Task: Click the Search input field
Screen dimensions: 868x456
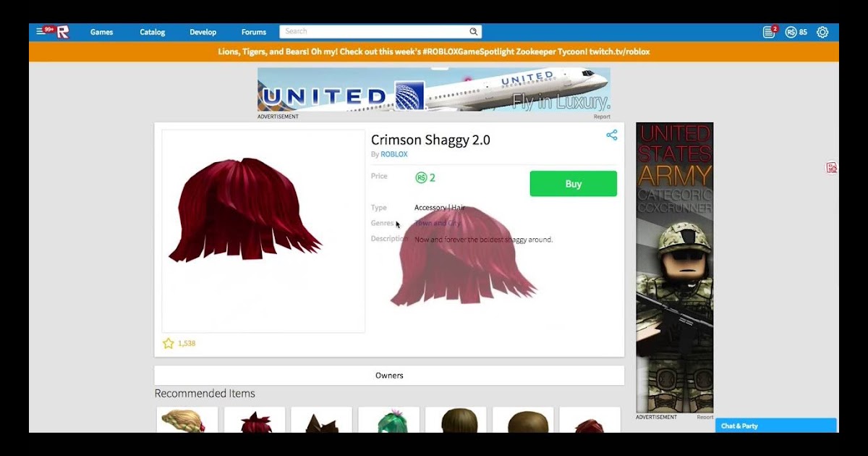Action: point(380,32)
